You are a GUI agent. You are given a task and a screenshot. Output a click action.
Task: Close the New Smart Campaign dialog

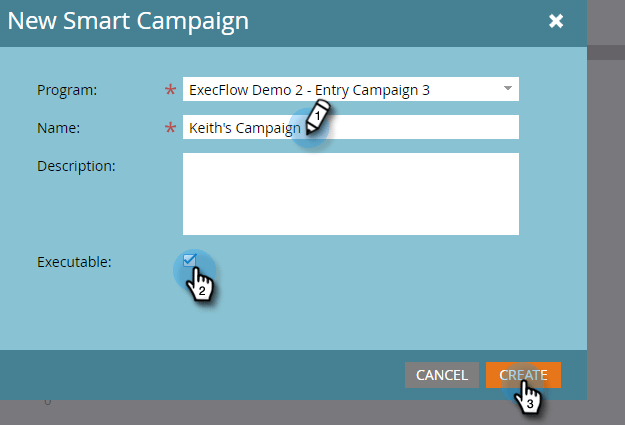pos(556,21)
